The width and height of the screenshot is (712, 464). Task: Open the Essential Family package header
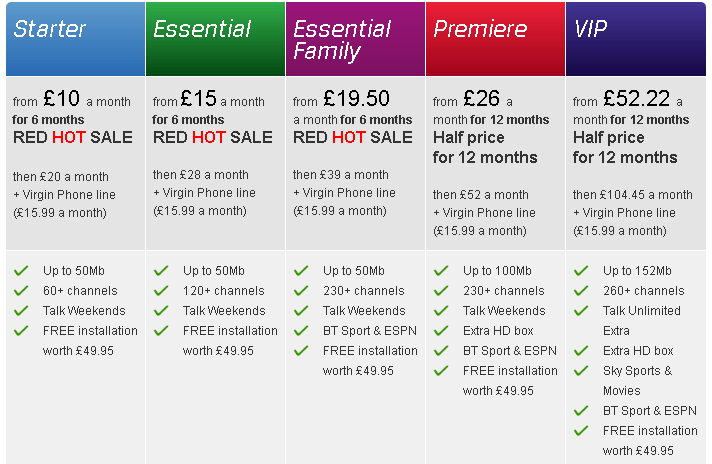355,39
